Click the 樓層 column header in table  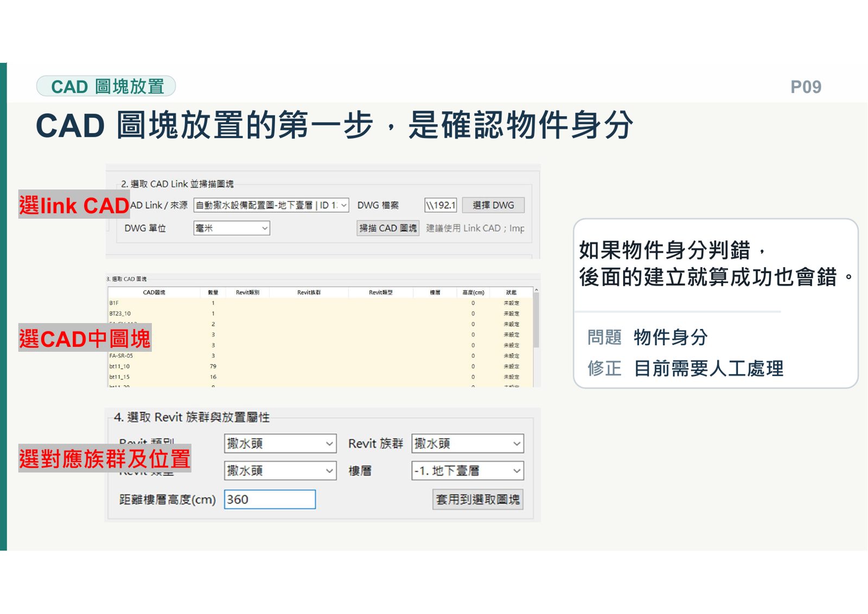coord(435,293)
